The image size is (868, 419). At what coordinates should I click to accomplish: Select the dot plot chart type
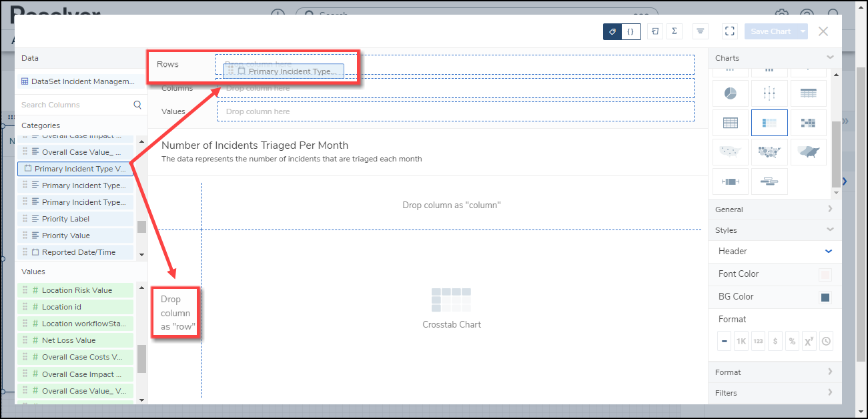click(x=769, y=93)
